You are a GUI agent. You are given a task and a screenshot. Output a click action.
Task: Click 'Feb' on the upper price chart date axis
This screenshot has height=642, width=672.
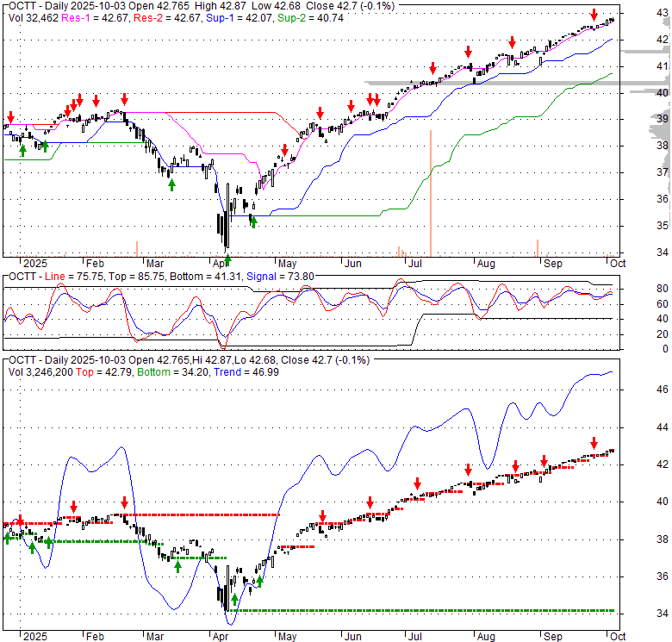[x=95, y=264]
